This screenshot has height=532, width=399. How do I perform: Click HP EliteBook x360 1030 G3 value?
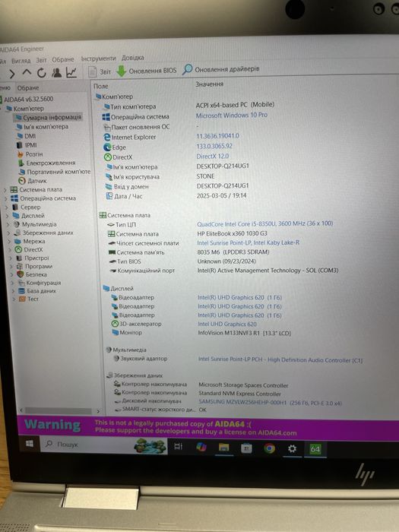click(232, 233)
